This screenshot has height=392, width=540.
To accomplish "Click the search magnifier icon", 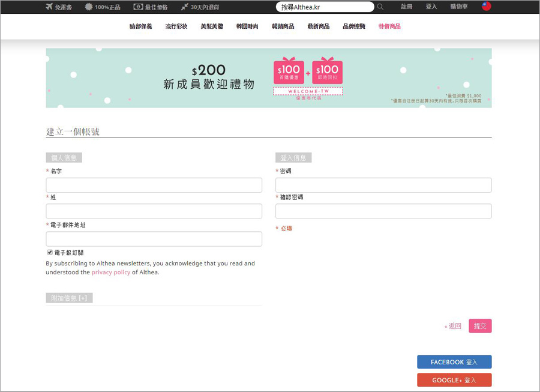I will click(x=380, y=7).
